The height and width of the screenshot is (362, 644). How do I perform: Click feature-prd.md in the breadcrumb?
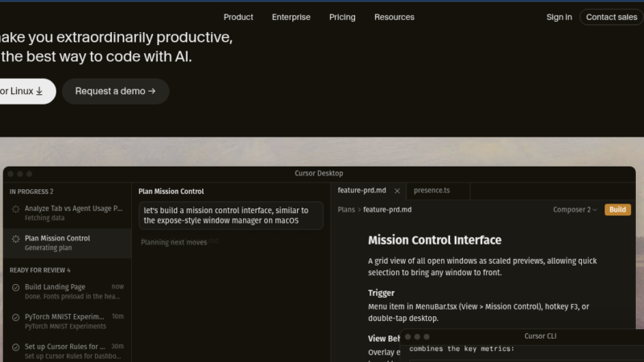click(x=387, y=210)
